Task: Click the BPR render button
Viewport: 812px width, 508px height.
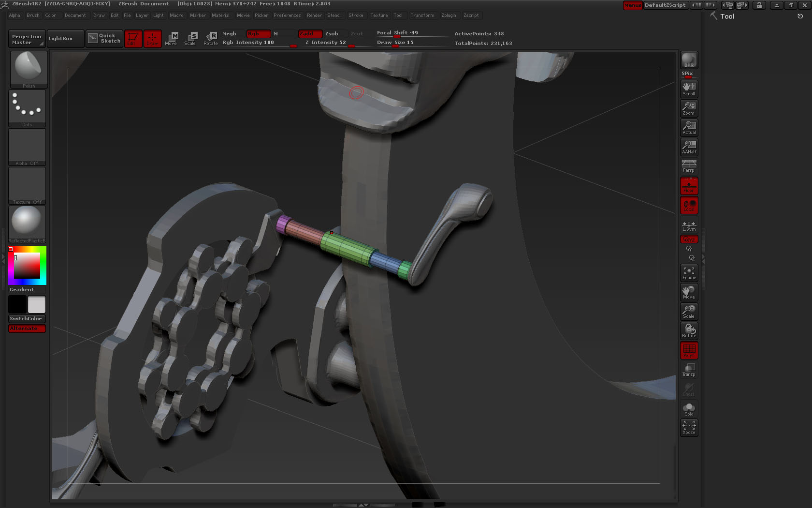Action: (x=689, y=60)
